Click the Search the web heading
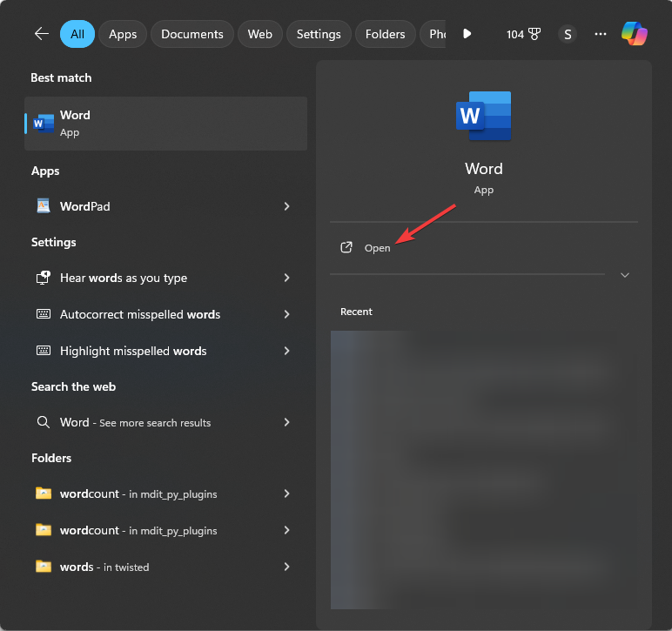This screenshot has width=672, height=631. click(73, 386)
